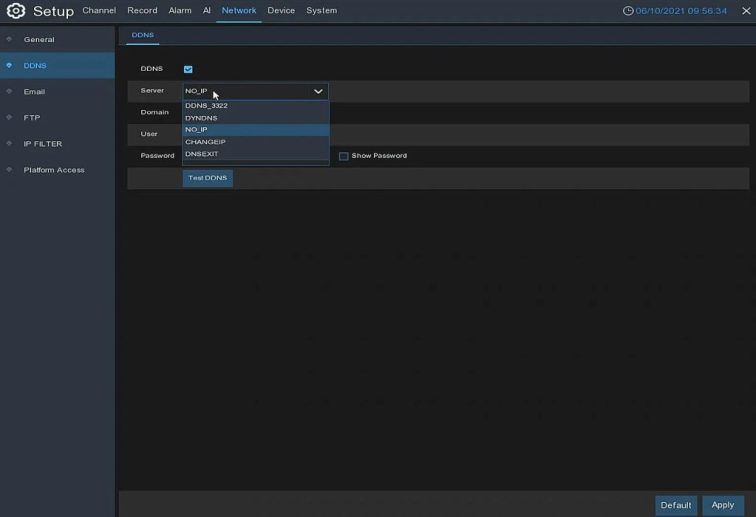Click the bullet icon next to FTP
Image resolution: width=756 pixels, height=517 pixels.
[9, 117]
